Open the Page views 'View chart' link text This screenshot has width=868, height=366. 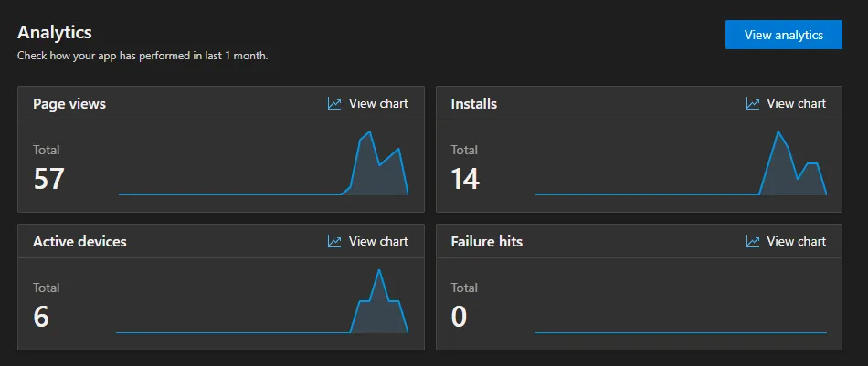pyautogui.click(x=378, y=104)
